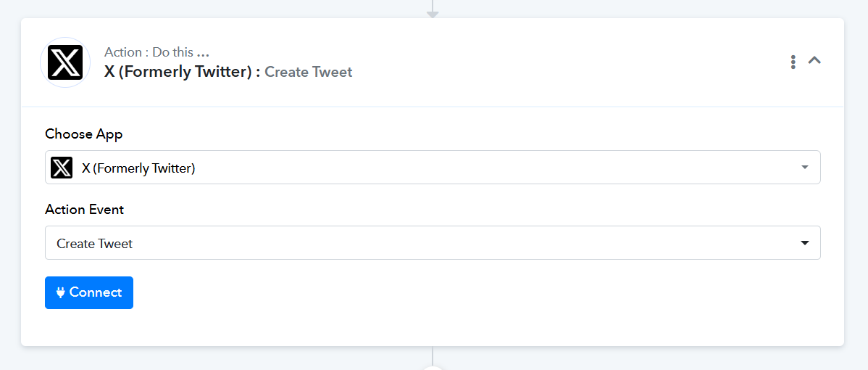Click the "Action : Do this …" header text
The image size is (868, 370).
coord(157,52)
